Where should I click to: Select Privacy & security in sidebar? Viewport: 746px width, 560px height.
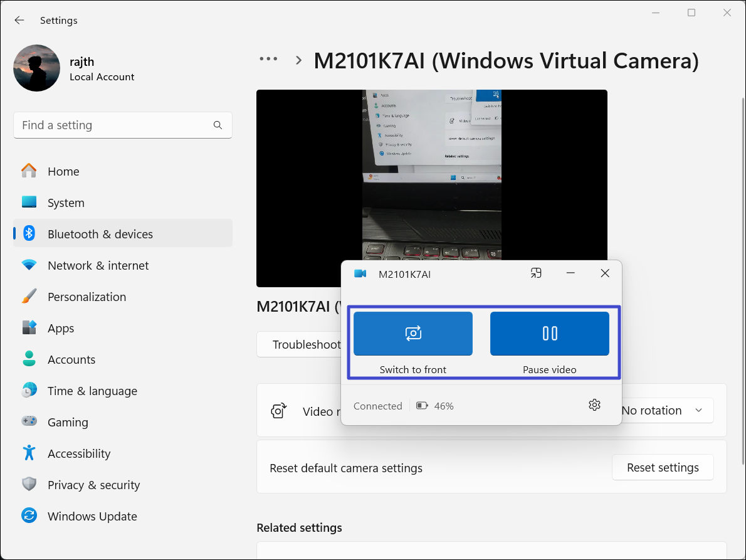(93, 485)
